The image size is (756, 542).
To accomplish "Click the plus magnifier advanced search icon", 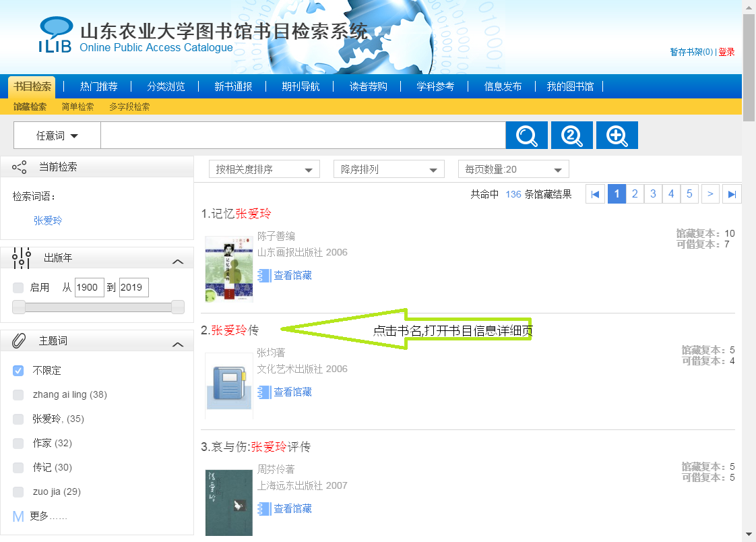I will coord(617,135).
